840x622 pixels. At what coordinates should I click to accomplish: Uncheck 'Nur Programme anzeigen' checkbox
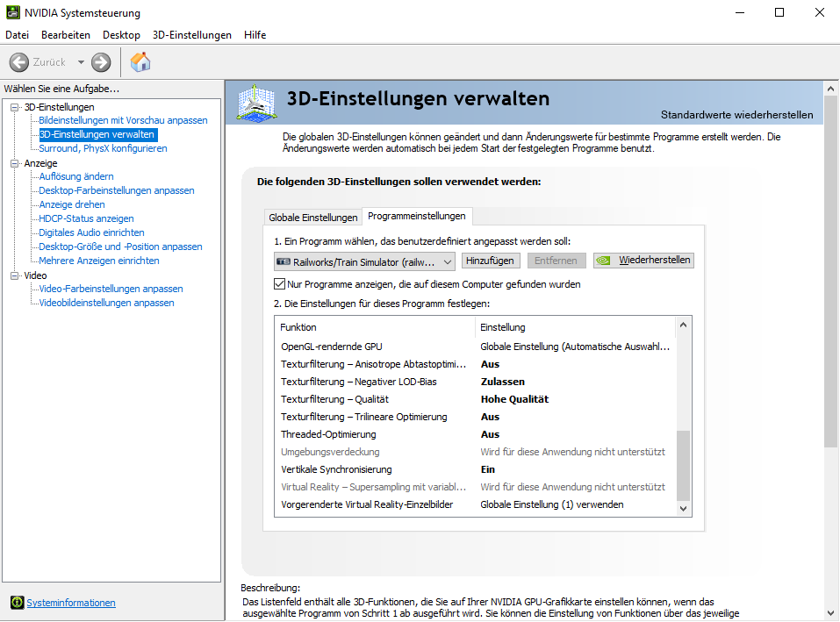click(280, 284)
